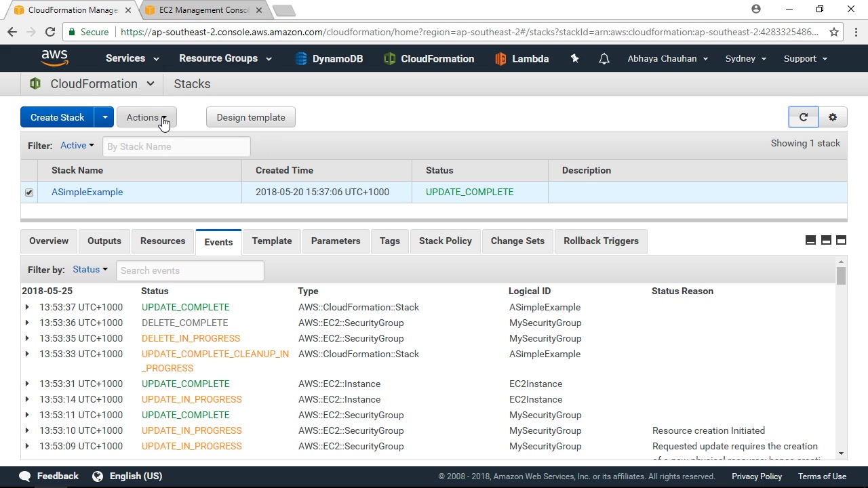Maximize the details pane with the third layout icon
This screenshot has height=488, width=868.
[x=841, y=240]
